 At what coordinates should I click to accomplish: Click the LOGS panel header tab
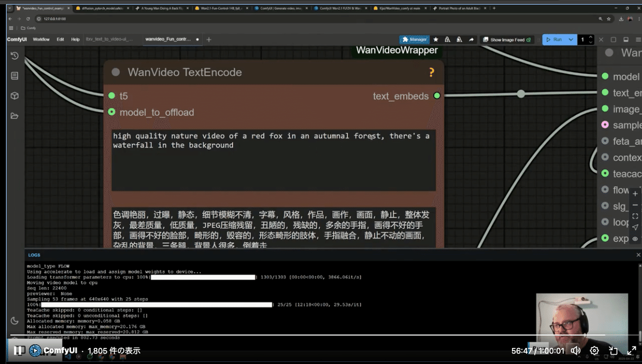[34, 255]
